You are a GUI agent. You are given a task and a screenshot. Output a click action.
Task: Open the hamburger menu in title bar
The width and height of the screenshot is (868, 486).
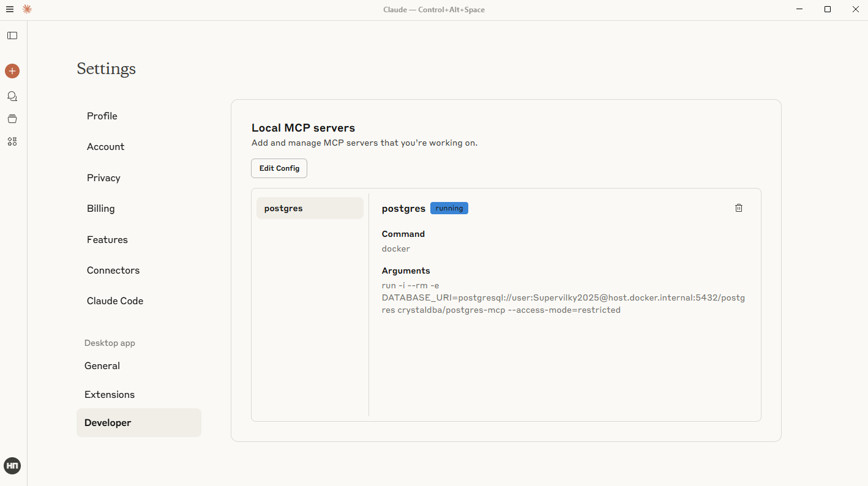(x=10, y=9)
